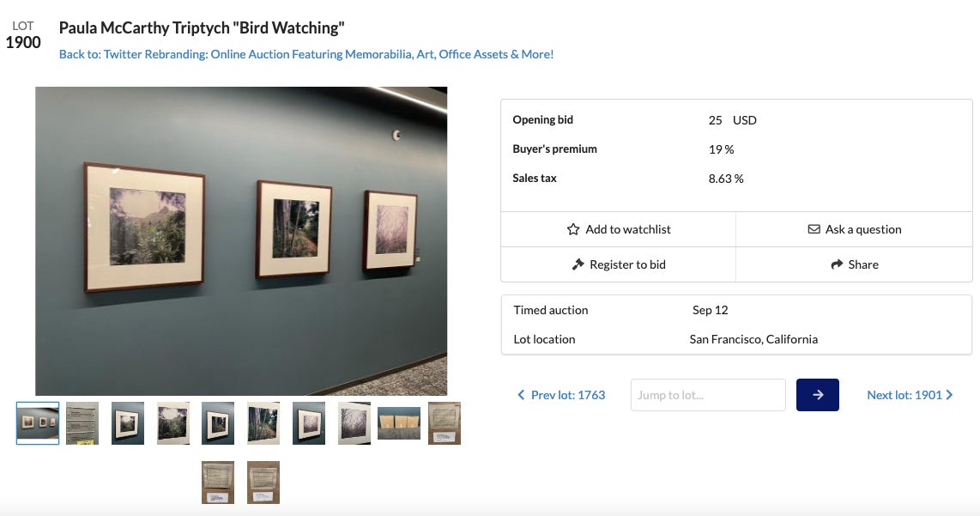Click the star icon beside Add to watchlist
Screen dimensions: 980x516
click(573, 229)
